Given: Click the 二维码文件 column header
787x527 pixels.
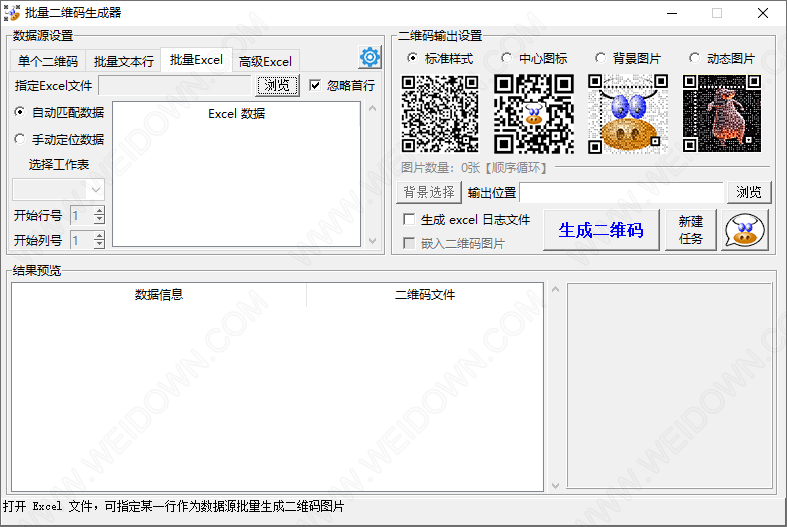Looking at the screenshot, I should 425,295.
